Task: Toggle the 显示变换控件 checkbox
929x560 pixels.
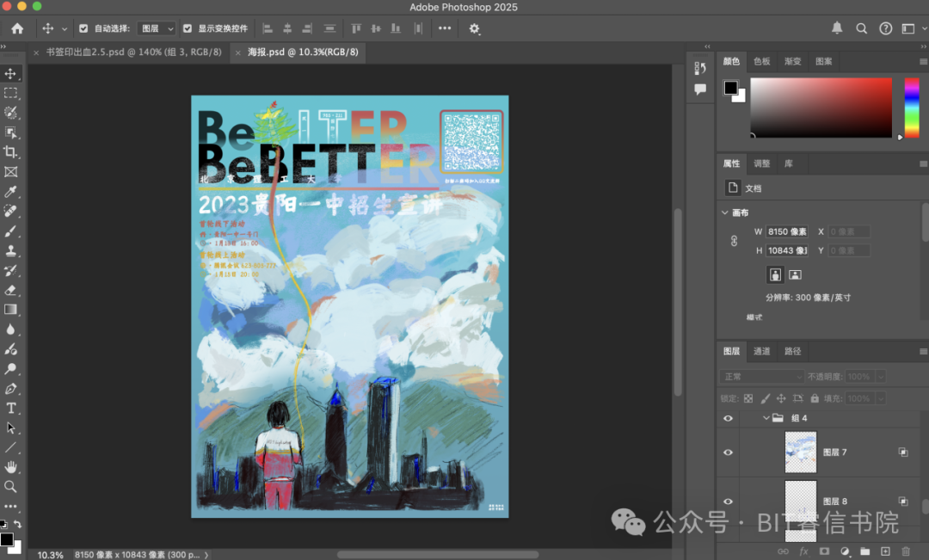Action: pos(188,28)
